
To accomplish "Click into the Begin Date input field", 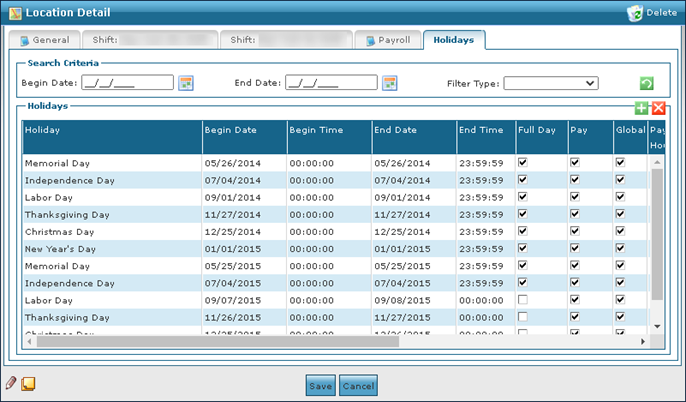I will click(x=127, y=82).
